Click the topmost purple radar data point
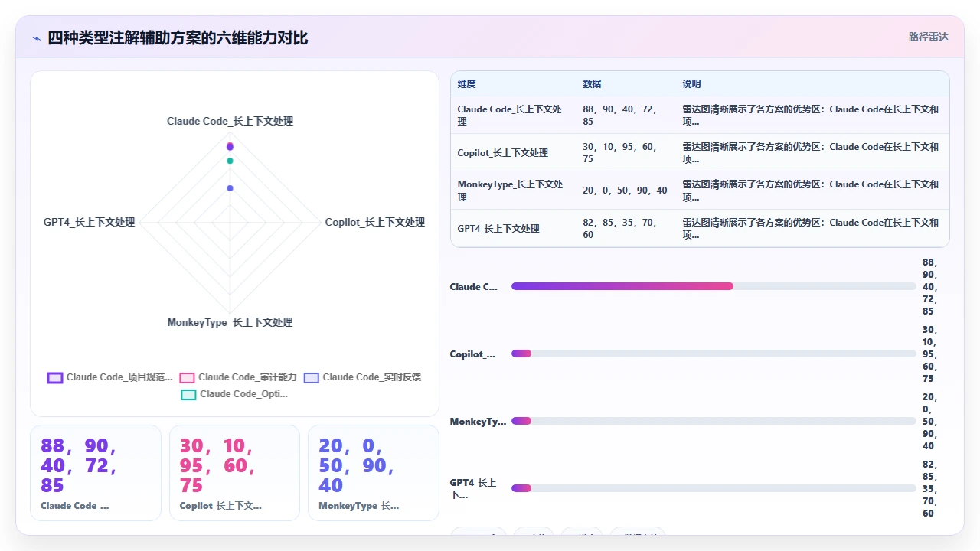The image size is (980, 551). [x=230, y=146]
